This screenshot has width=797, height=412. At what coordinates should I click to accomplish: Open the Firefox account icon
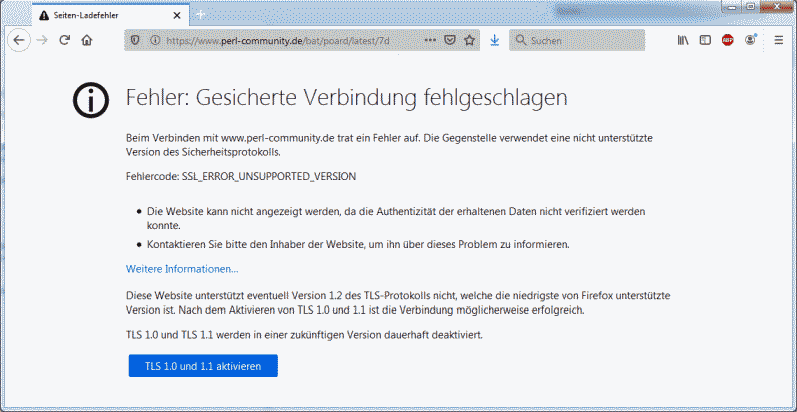coord(750,40)
